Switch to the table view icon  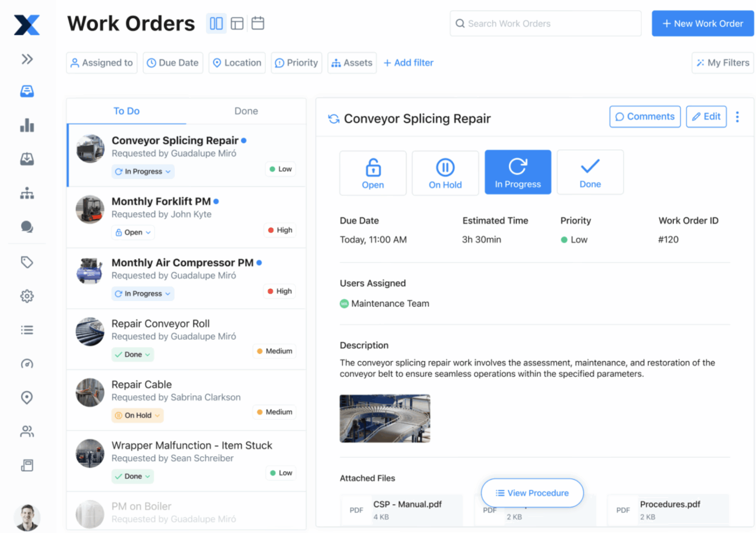[237, 23]
